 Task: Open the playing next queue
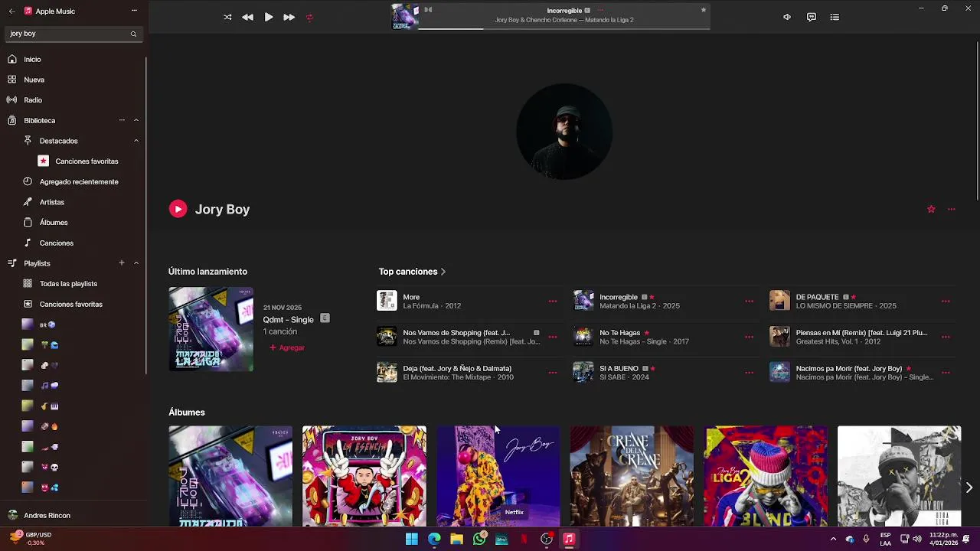point(835,17)
